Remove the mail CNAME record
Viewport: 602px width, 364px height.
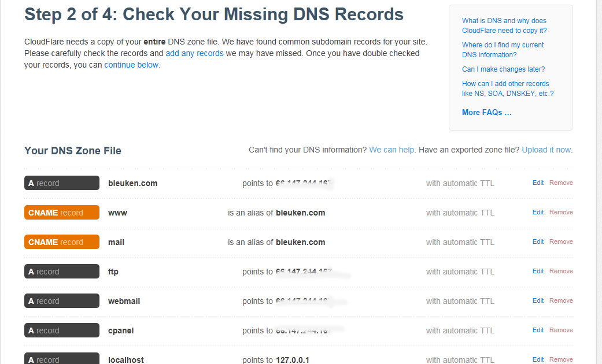click(x=561, y=242)
